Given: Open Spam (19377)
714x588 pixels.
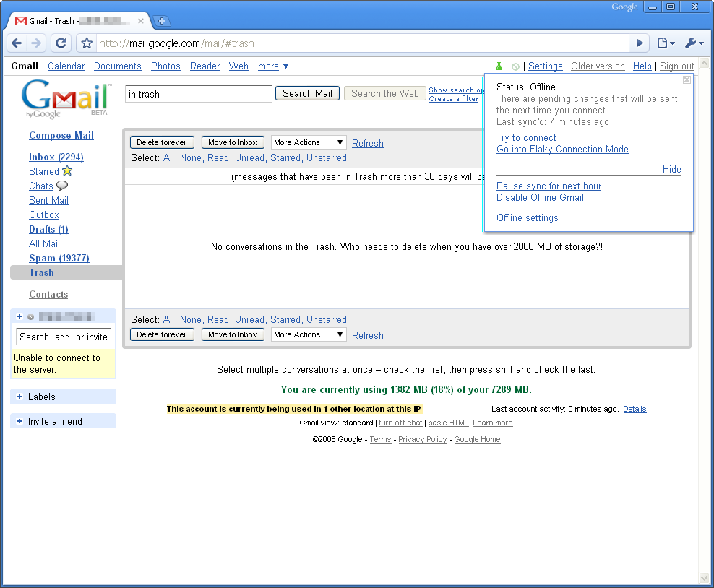Looking at the screenshot, I should [x=59, y=258].
